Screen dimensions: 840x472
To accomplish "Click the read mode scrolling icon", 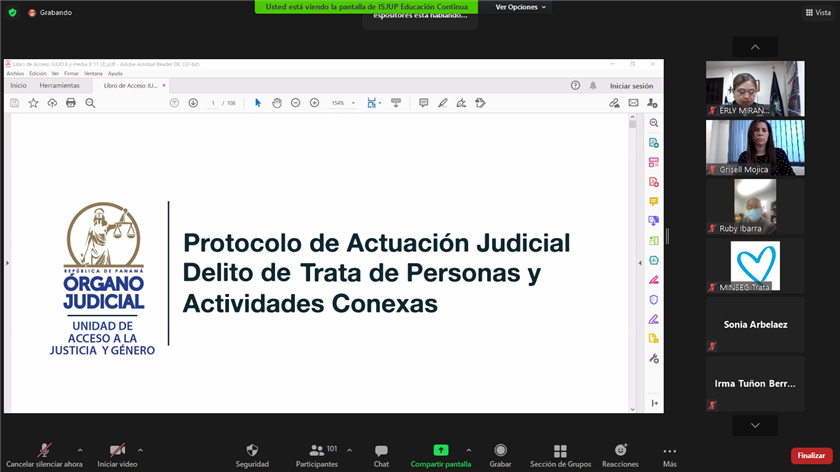I will (396, 103).
